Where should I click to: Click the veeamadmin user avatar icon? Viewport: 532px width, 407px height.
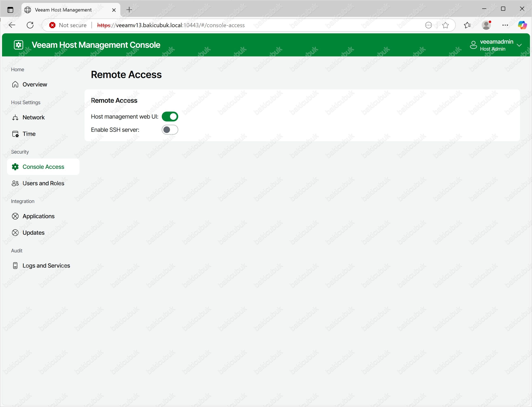(473, 45)
